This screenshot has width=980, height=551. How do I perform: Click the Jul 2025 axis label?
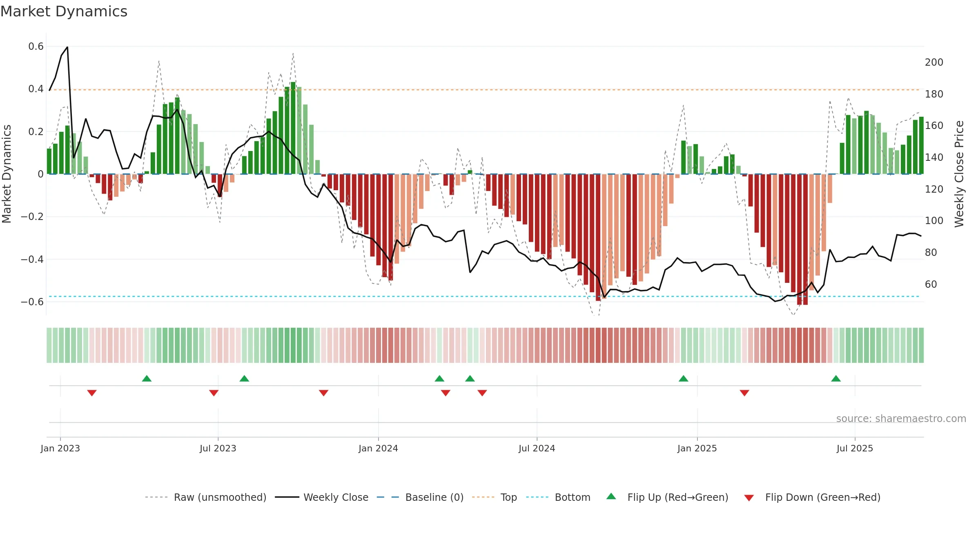(x=855, y=448)
